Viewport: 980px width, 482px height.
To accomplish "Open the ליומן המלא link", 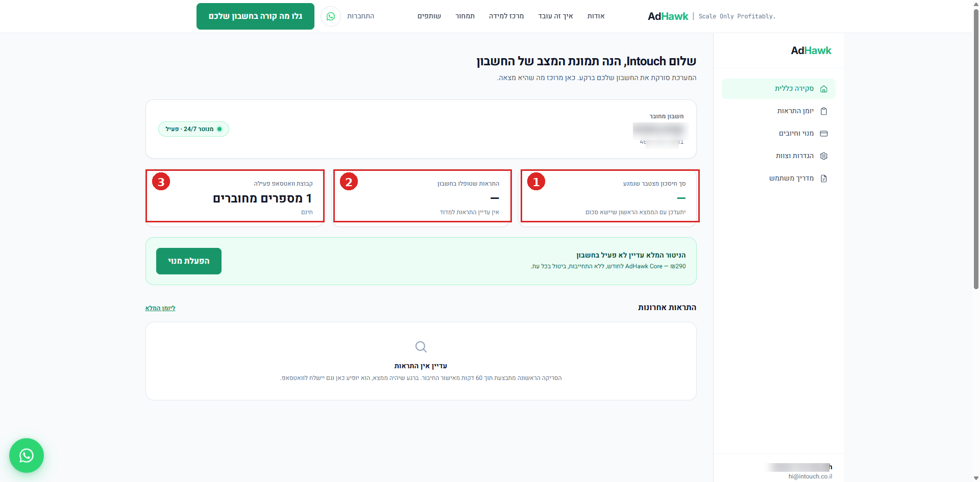I will (x=160, y=308).
